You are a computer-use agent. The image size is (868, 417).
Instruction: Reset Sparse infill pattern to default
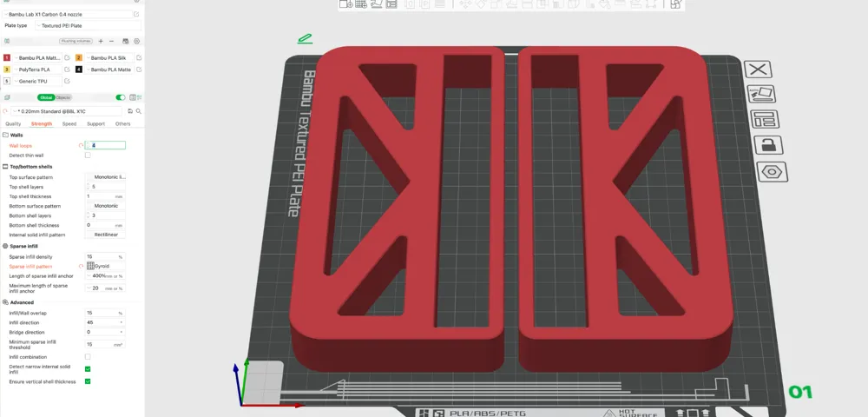point(81,267)
